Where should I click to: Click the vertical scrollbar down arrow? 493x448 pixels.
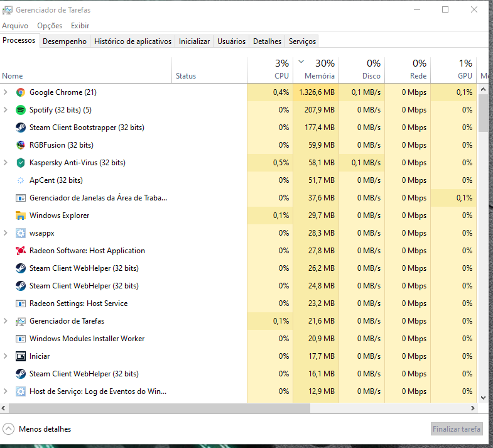(483, 398)
